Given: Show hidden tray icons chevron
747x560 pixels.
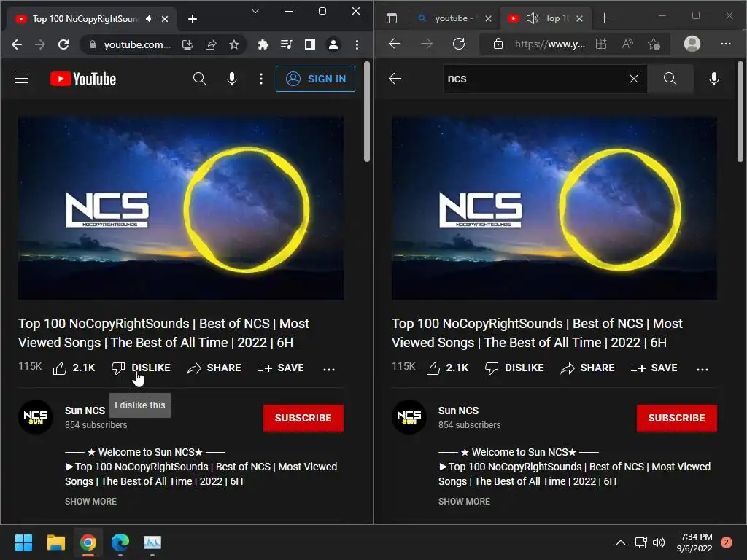Looking at the screenshot, I should pos(621,542).
